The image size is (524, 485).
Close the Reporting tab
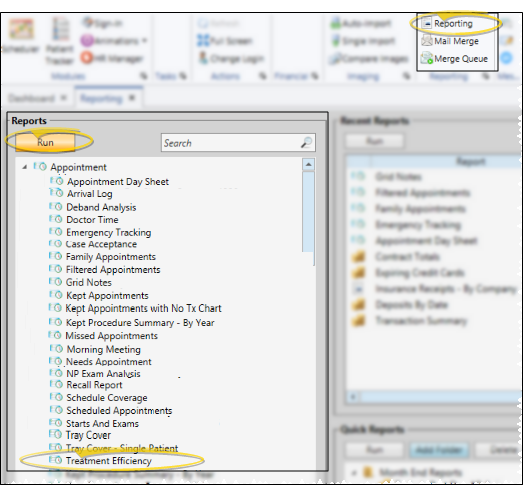(x=132, y=98)
